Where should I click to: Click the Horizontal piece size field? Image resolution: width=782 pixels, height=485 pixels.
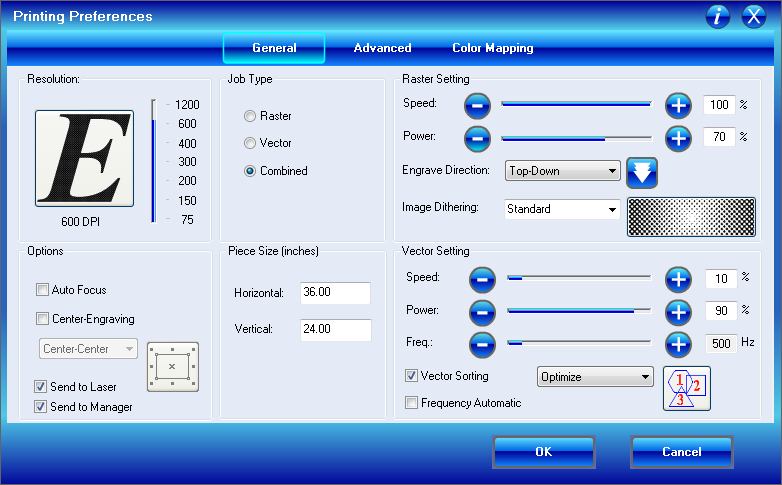point(335,293)
